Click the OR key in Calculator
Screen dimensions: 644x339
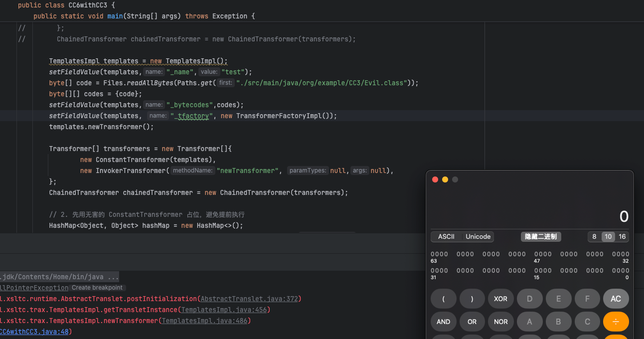[472, 322]
